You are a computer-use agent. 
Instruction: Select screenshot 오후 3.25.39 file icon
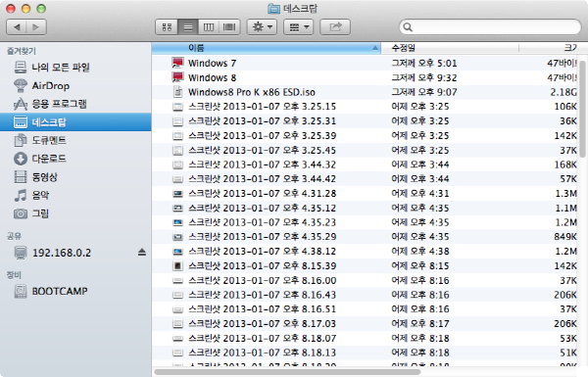point(177,136)
